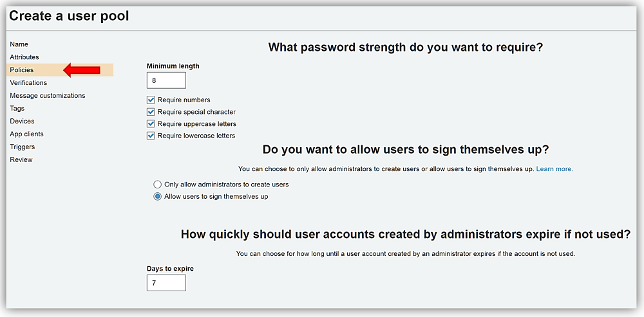Image resolution: width=644 pixels, height=317 pixels.
Task: Click the red arrow pointing at Policies
Action: 82,70
